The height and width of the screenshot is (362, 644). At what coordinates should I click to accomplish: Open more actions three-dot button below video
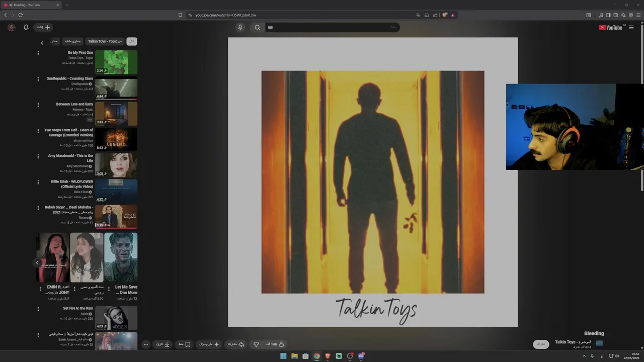(x=145, y=344)
